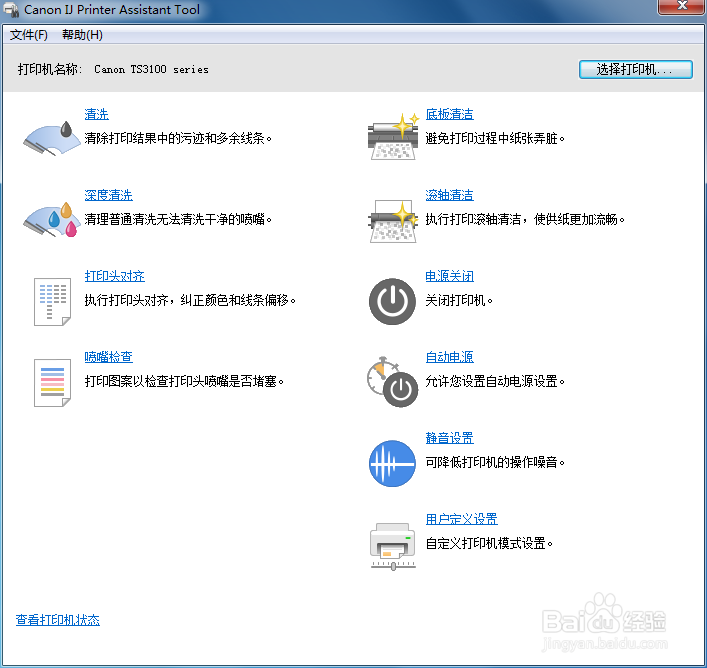Screen dimensions: 707x668
Task: Open the 静音设置 link
Action: [450, 438]
